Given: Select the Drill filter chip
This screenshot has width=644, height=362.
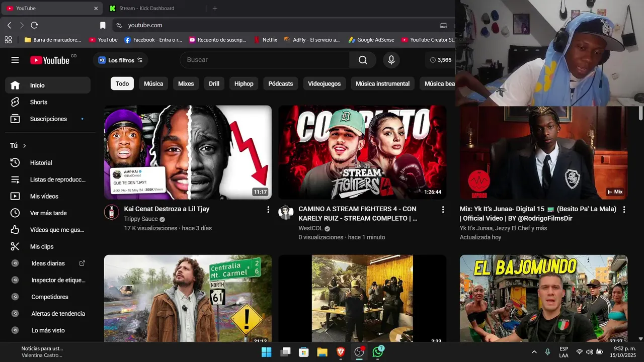Looking at the screenshot, I should [x=214, y=84].
